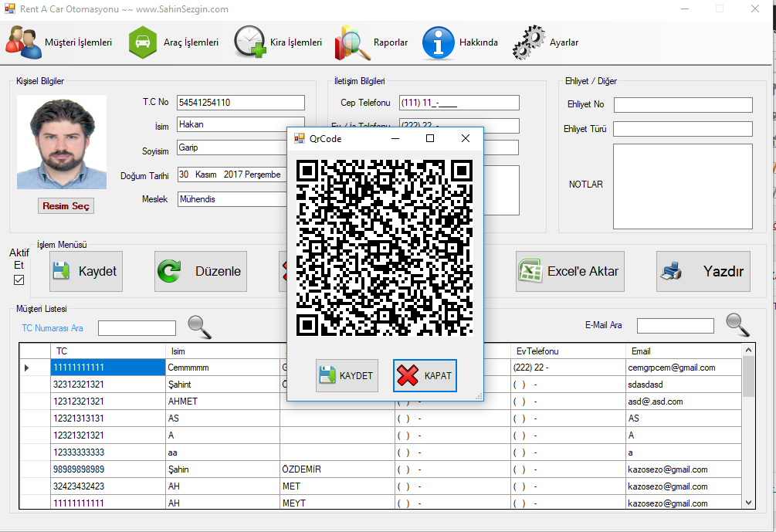Open the Araç İşlemleri car section
The width and height of the screenshot is (776, 532).
pos(173,42)
